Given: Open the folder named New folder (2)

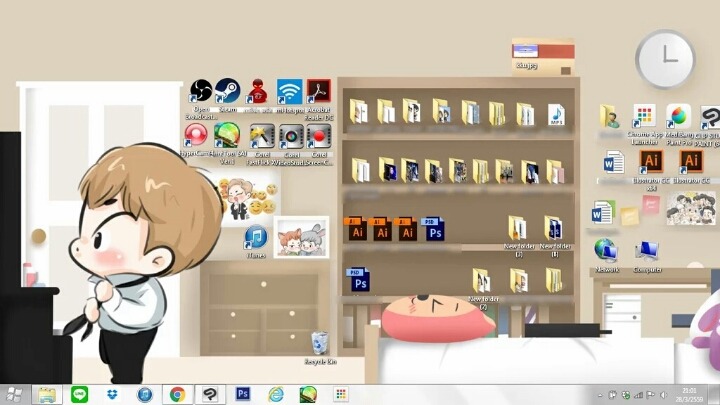Looking at the screenshot, I should (480, 281).
